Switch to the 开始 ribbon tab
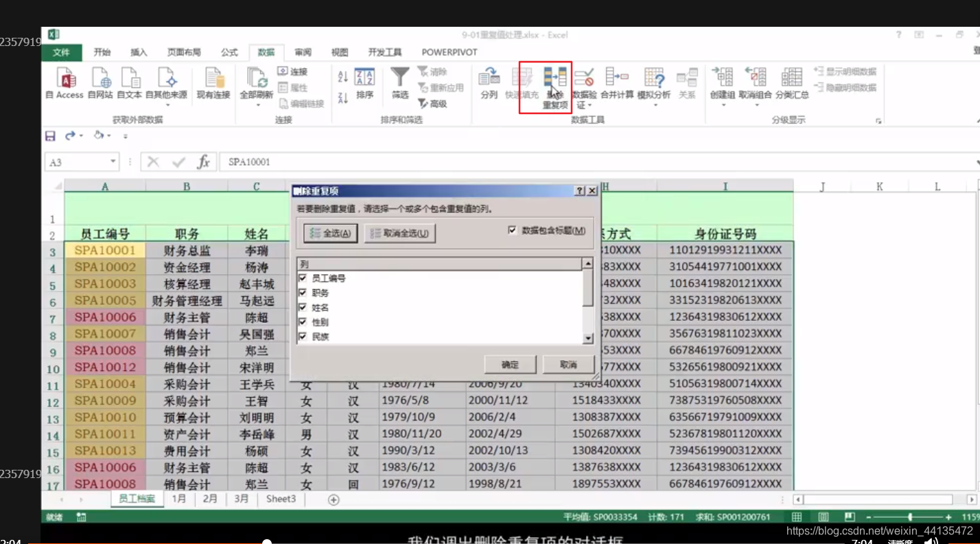Image resolution: width=980 pixels, height=544 pixels. (102, 52)
